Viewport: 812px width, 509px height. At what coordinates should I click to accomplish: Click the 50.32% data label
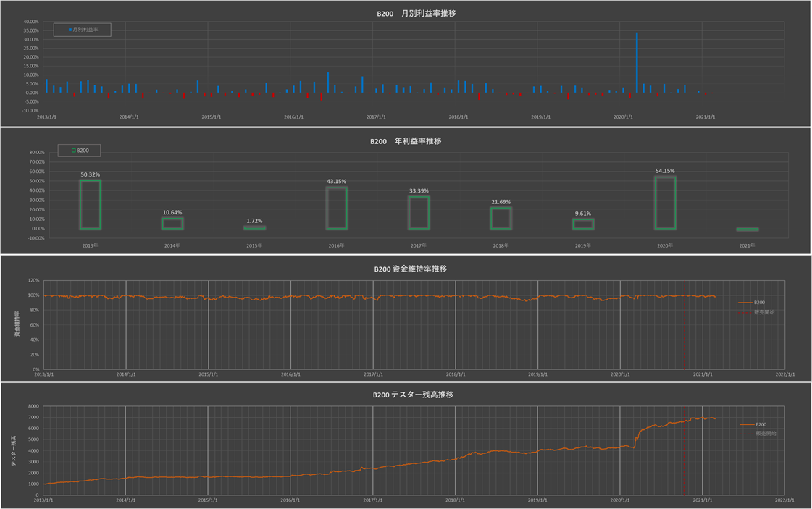[x=90, y=174]
